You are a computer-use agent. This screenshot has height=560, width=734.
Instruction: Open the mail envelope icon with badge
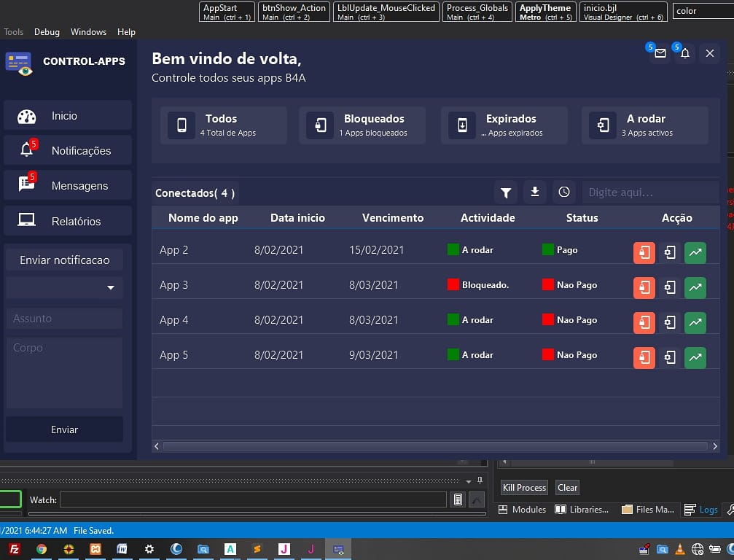(660, 53)
